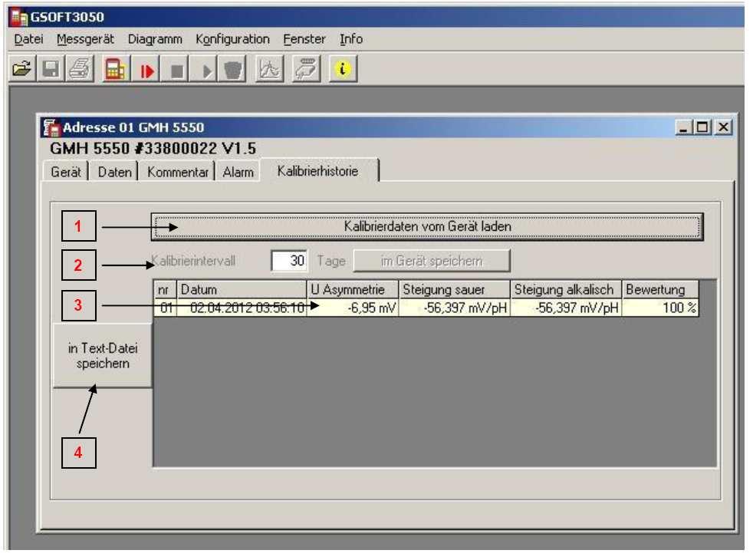Viewport: 753px width, 560px height.
Task: Click the trash bin delete icon
Action: pyautogui.click(x=233, y=70)
